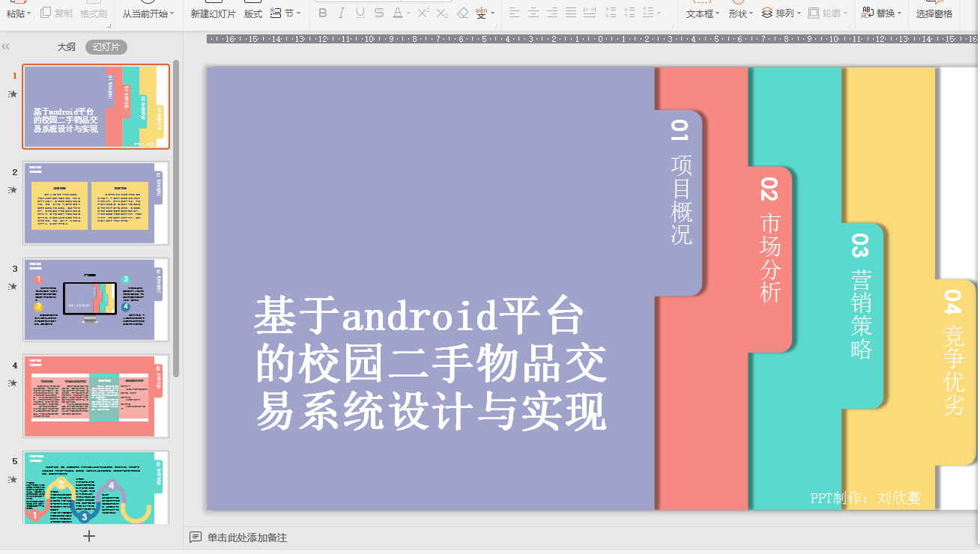Apply Superscript formatting

tap(423, 13)
